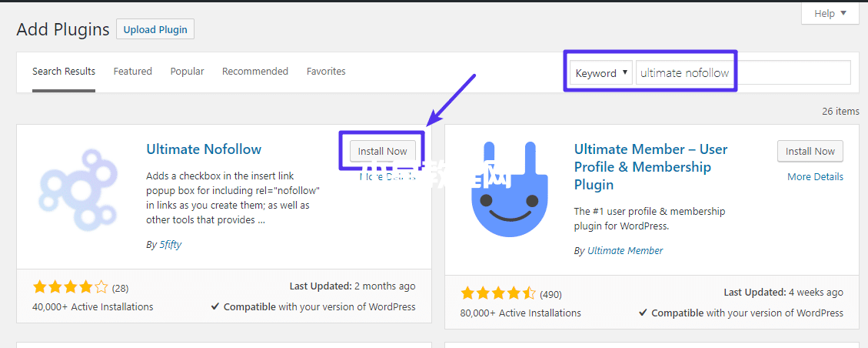
Task: Open More Details for Ultimate Member
Action: pos(816,177)
